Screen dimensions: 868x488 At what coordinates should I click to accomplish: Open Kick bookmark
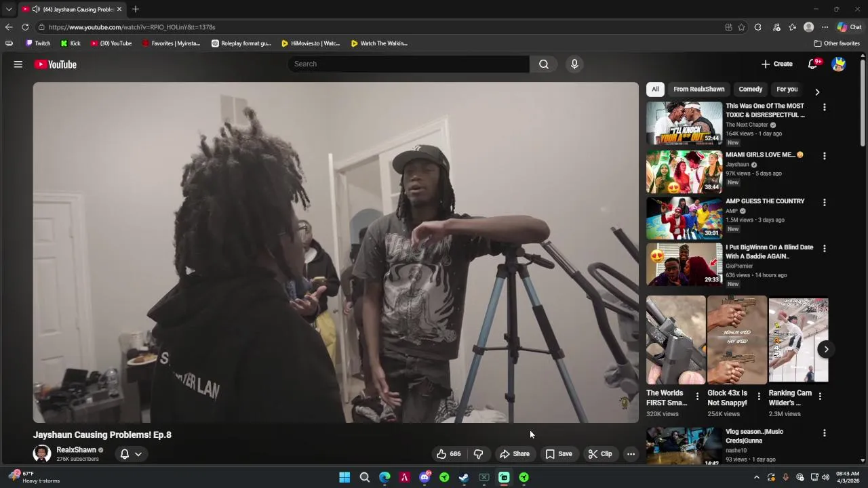coord(71,43)
